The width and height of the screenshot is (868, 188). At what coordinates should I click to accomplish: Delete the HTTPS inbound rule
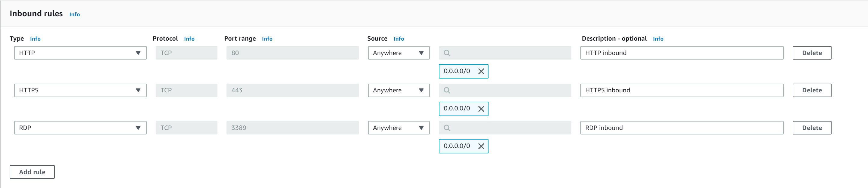(812, 91)
